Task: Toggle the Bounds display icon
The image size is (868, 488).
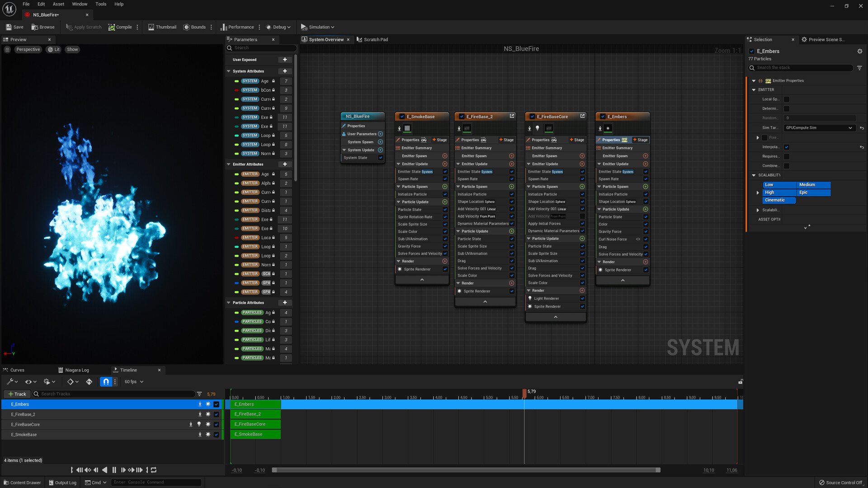Action: [x=186, y=27]
